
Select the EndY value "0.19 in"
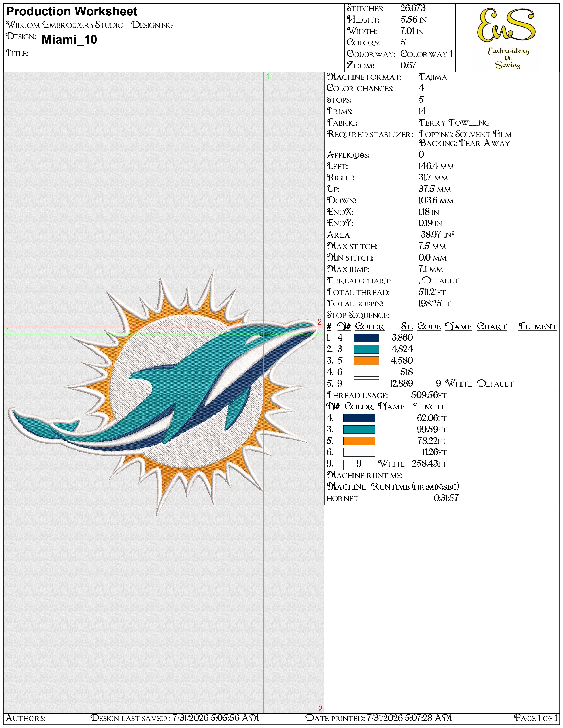430,223
